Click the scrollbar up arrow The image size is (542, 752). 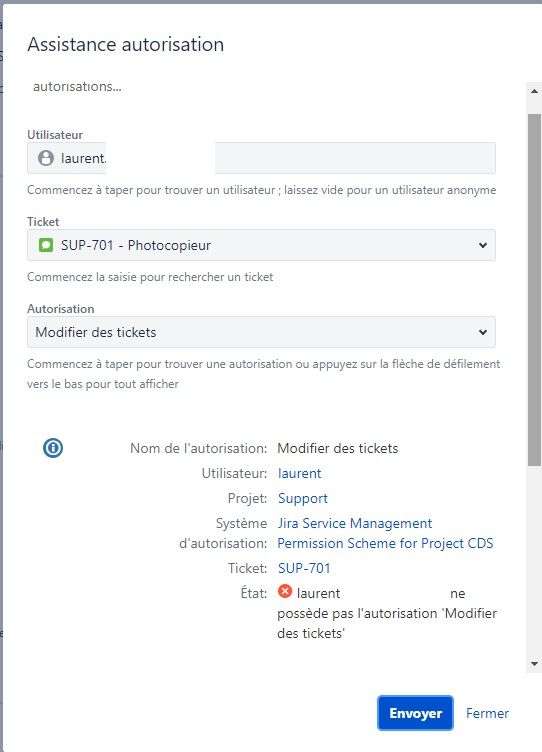[534, 91]
